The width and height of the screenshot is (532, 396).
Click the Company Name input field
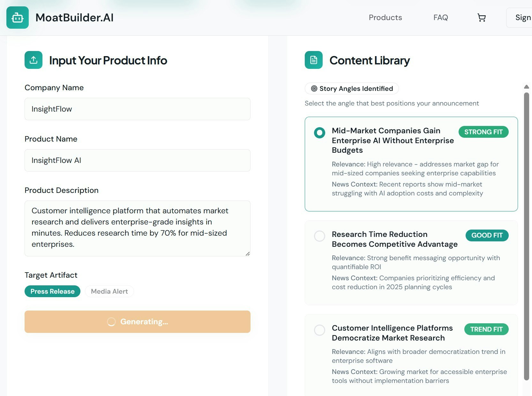pyautogui.click(x=137, y=109)
